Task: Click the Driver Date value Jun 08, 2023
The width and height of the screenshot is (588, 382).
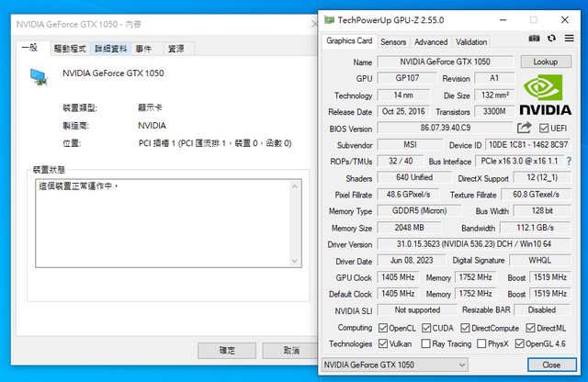Action: click(x=412, y=260)
